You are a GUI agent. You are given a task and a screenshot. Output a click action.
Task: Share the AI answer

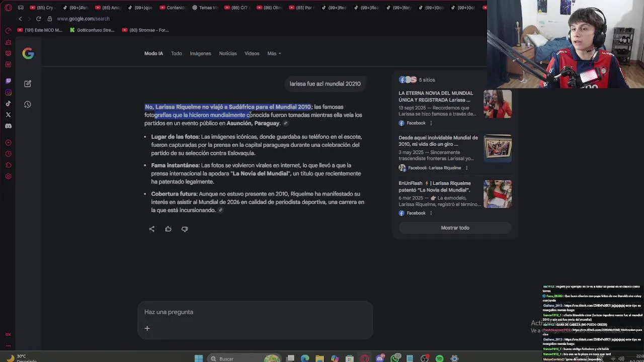coord(152,229)
